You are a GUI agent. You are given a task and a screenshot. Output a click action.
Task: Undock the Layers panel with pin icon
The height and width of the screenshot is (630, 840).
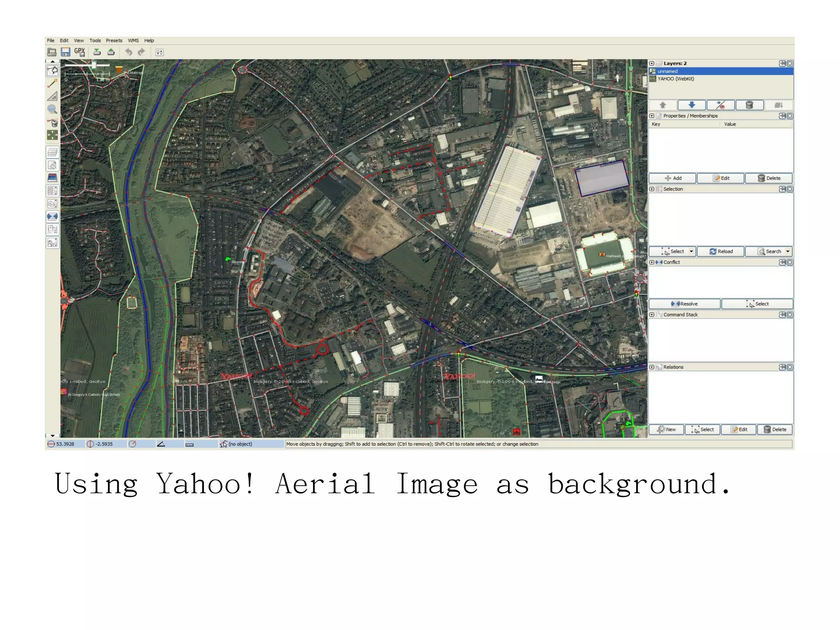783,64
